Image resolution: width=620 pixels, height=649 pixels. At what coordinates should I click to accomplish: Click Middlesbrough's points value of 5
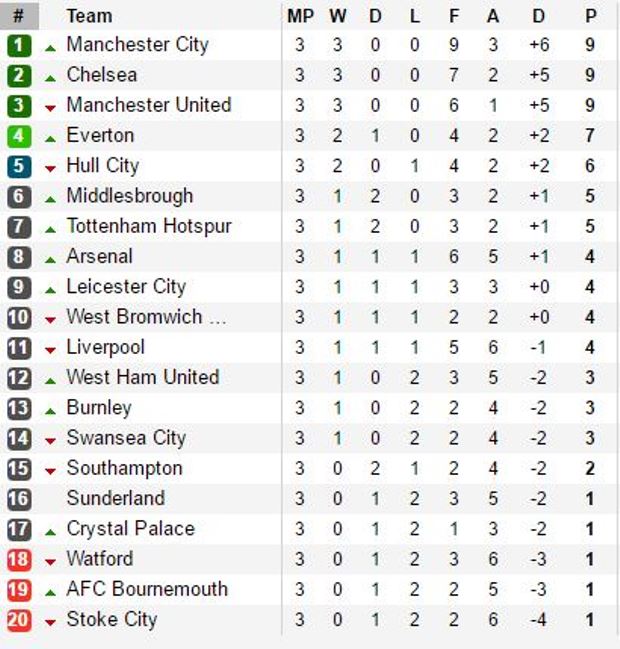coord(590,197)
